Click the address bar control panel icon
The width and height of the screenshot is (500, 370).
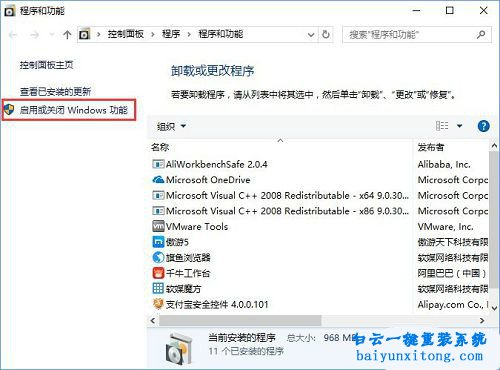tap(85, 34)
